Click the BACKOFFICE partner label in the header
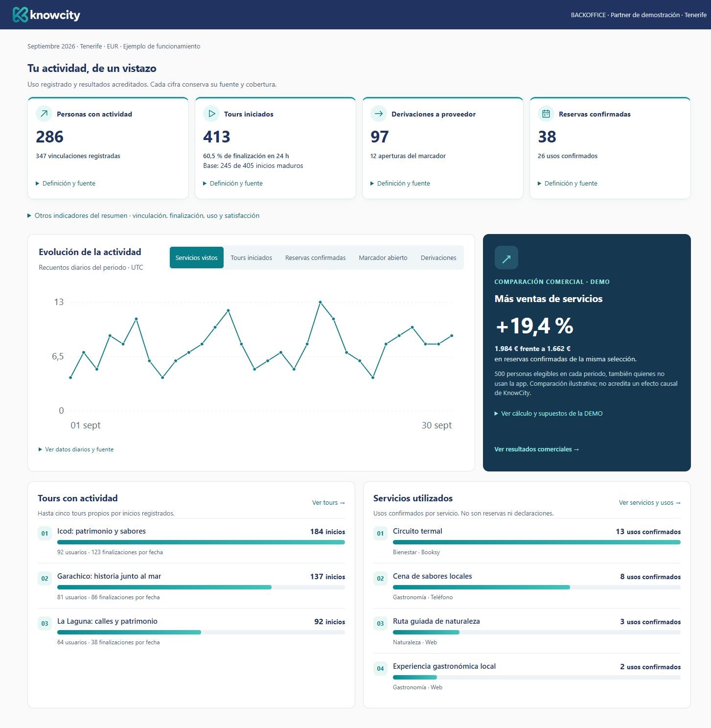Screen dimensions: 711x728 click(x=639, y=15)
